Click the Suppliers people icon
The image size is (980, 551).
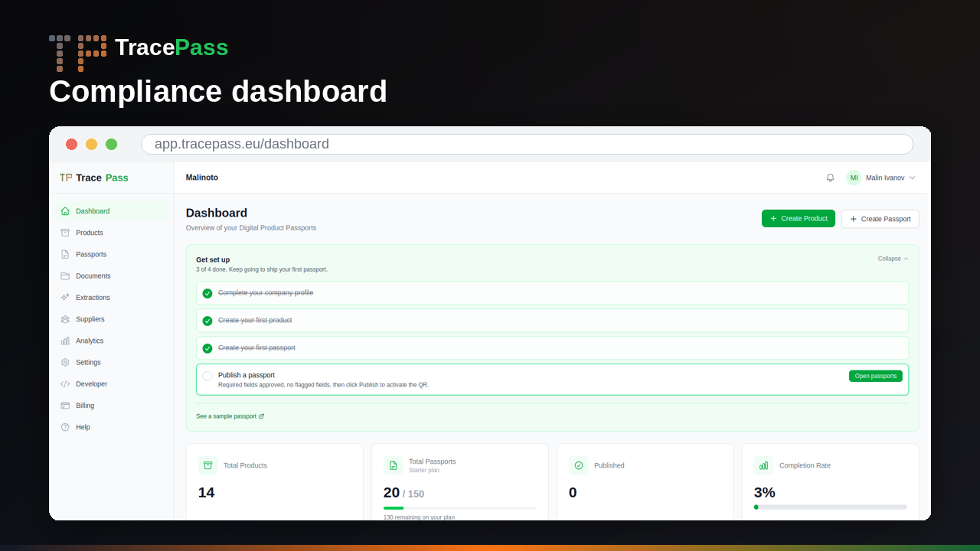click(x=65, y=319)
